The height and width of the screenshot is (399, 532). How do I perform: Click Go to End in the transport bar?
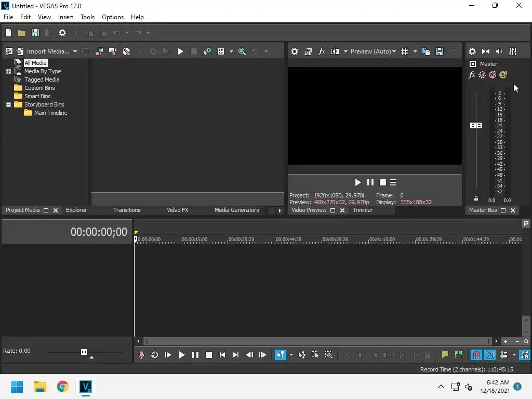click(x=235, y=355)
